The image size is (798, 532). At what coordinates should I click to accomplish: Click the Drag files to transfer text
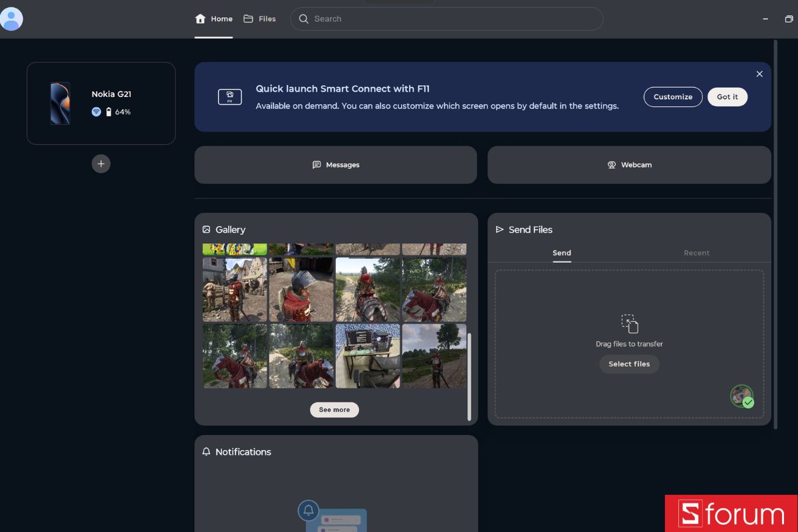tap(629, 344)
